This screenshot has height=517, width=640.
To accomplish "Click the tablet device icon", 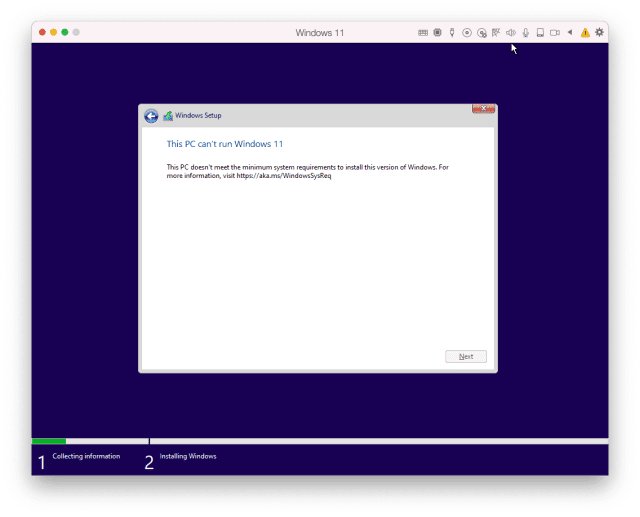I will pyautogui.click(x=541, y=33).
